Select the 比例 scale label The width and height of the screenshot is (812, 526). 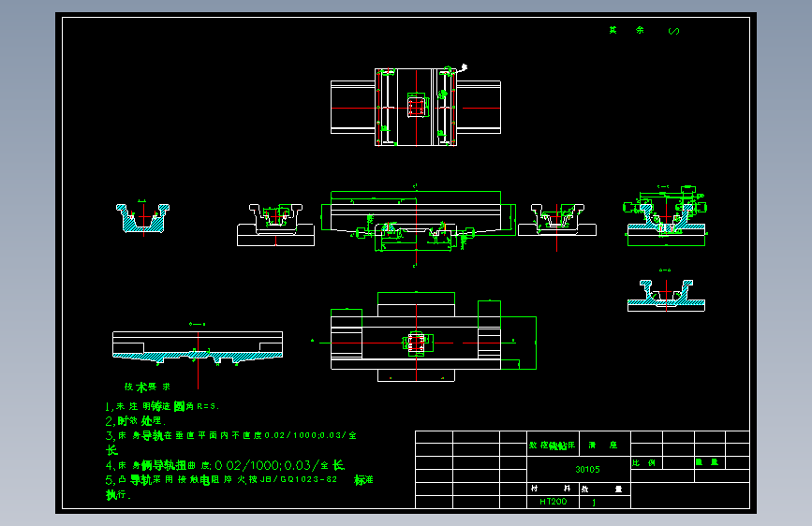click(x=643, y=463)
